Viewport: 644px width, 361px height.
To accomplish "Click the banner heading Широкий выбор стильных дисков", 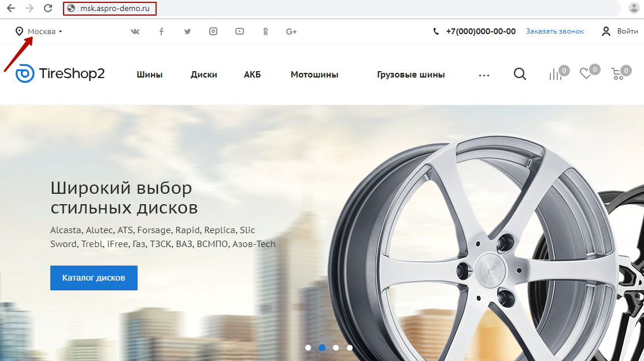I will (124, 198).
